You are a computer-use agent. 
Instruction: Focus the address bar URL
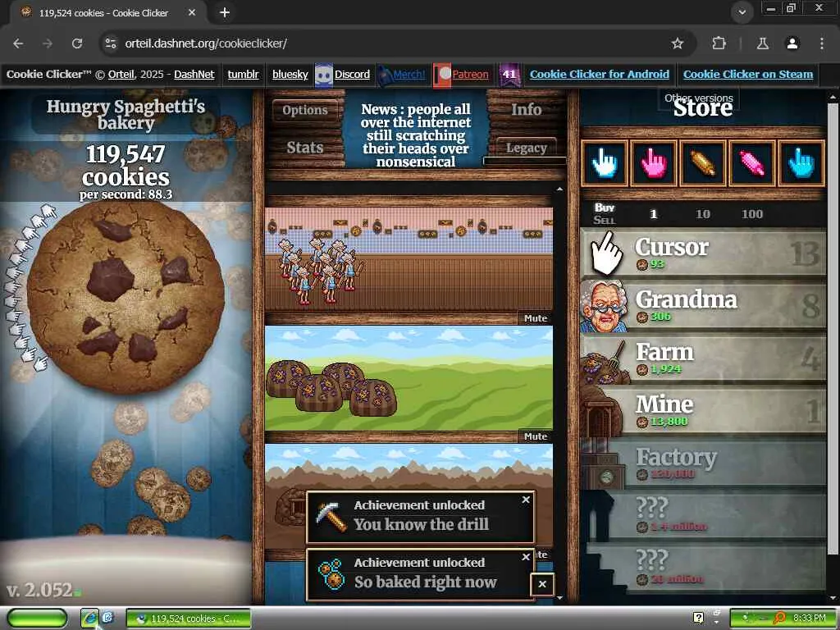tap(206, 43)
